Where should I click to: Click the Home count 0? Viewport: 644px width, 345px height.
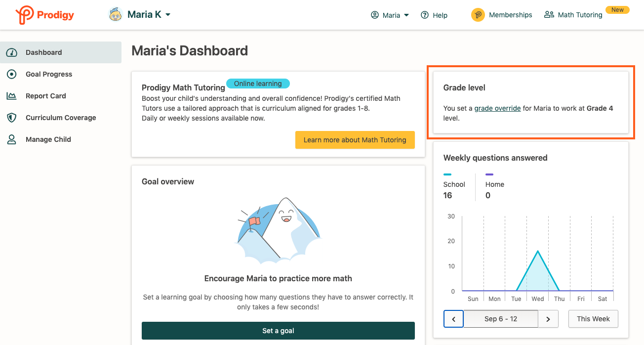point(488,195)
